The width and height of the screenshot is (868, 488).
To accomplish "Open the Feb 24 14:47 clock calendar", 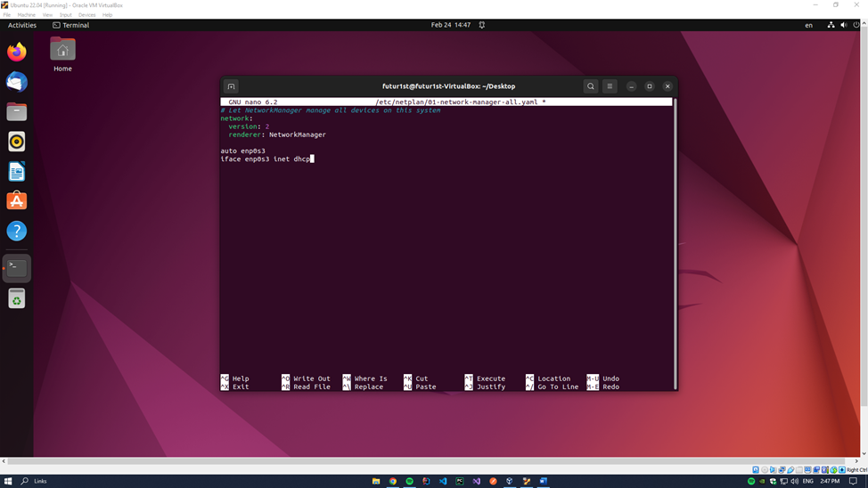I will 451,25.
